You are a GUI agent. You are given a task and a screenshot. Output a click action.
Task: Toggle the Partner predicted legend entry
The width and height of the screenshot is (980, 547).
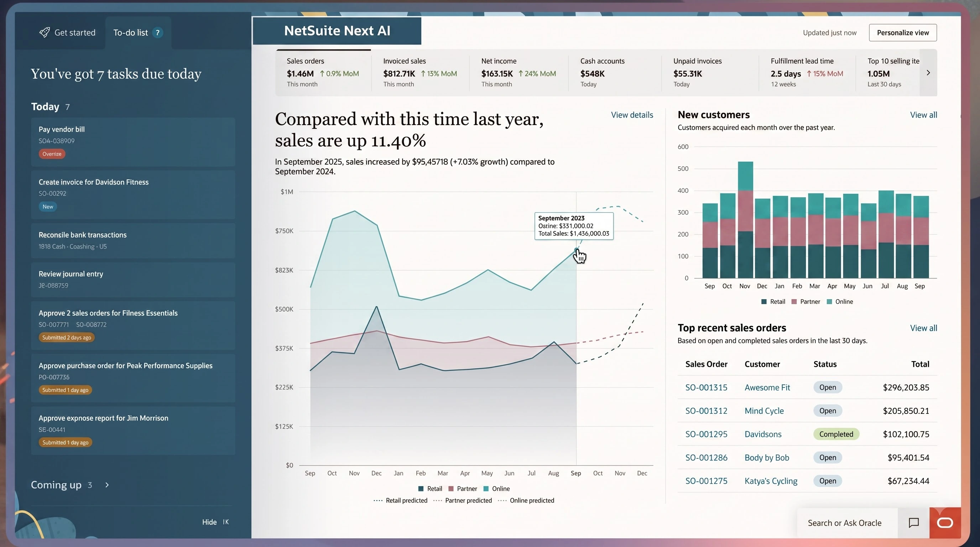tap(462, 501)
